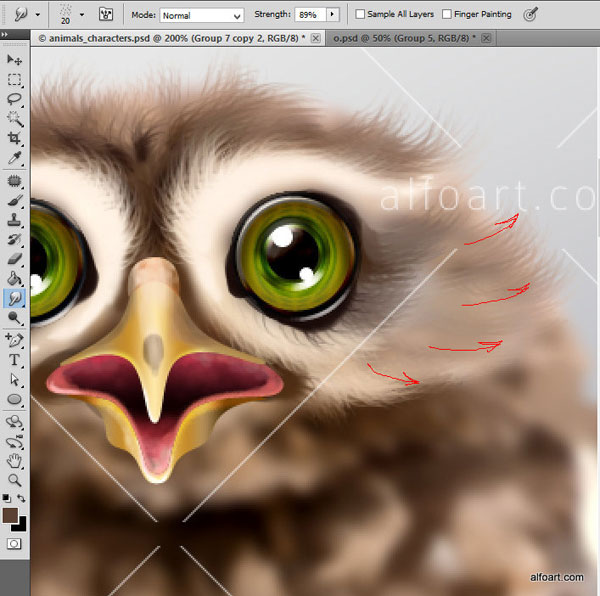Screen dimensions: 600x596
Task: Select the Eyedropper tool
Action: coord(15,158)
